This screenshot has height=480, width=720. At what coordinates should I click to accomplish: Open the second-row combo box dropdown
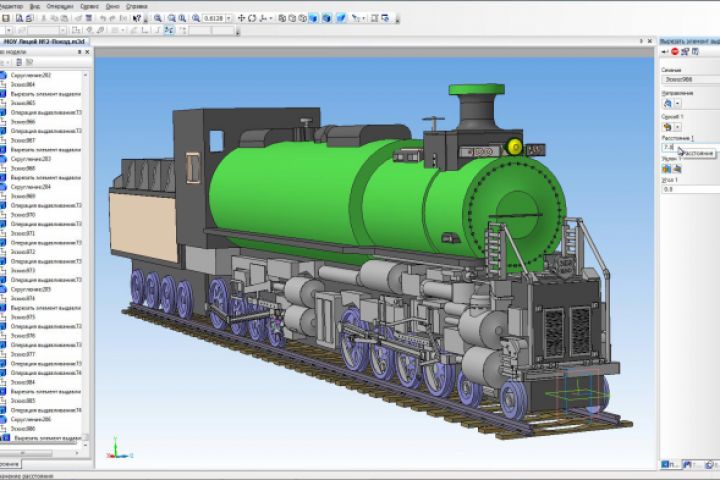coord(63,30)
